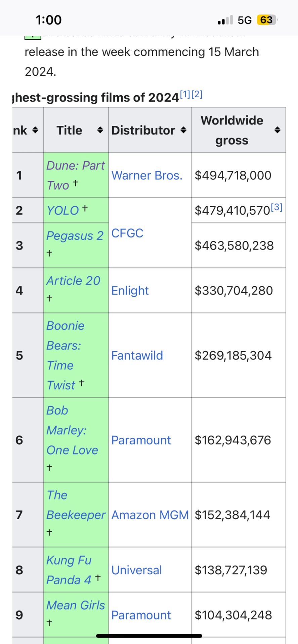
Task: Tap the 5G network status indicator
Action: [245, 20]
